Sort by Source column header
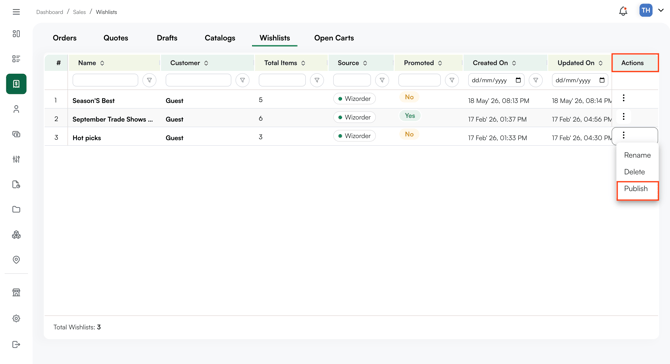This screenshot has width=670, height=364. pyautogui.click(x=352, y=63)
